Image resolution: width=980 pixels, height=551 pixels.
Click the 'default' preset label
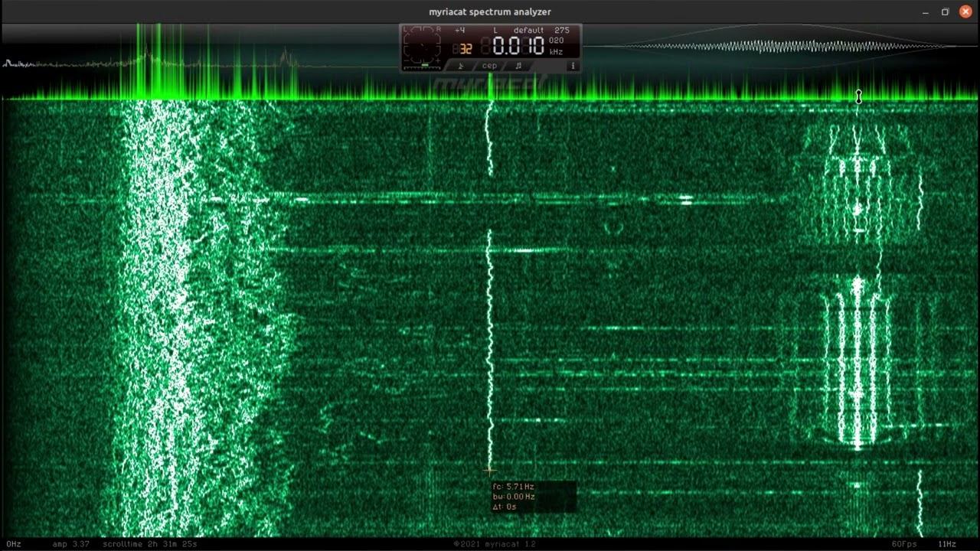(529, 31)
